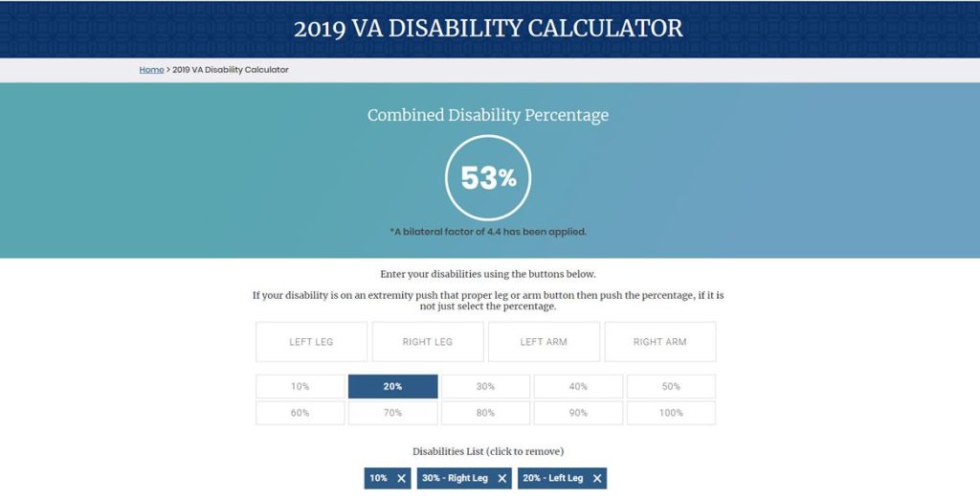980x501 pixels.
Task: Remove the 10% disability tag X icon
Action: 402,478
